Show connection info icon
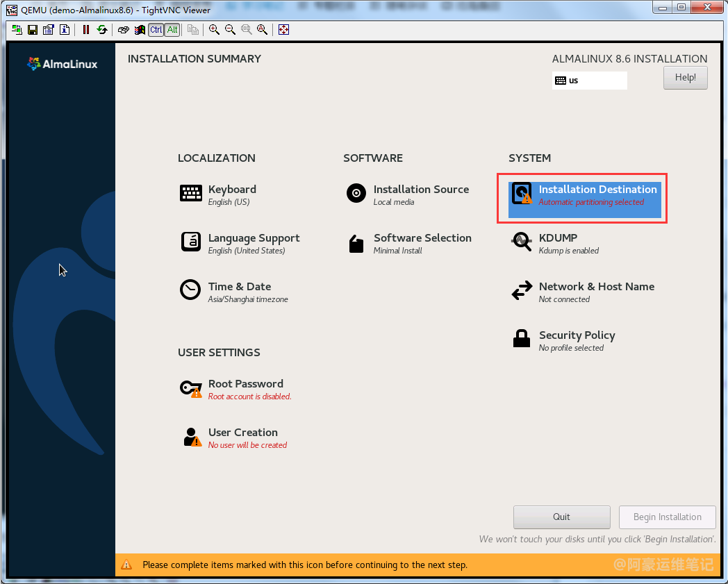The width and height of the screenshot is (728, 584). click(65, 30)
